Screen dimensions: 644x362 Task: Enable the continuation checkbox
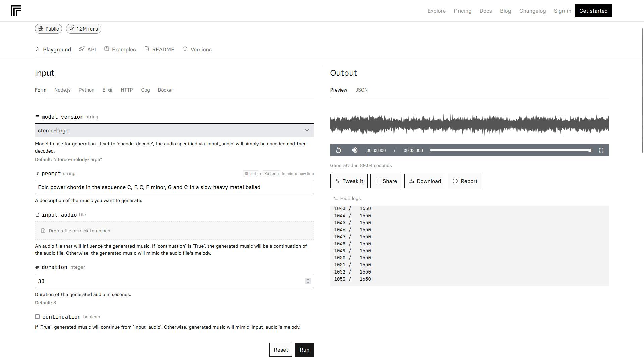[37, 317]
